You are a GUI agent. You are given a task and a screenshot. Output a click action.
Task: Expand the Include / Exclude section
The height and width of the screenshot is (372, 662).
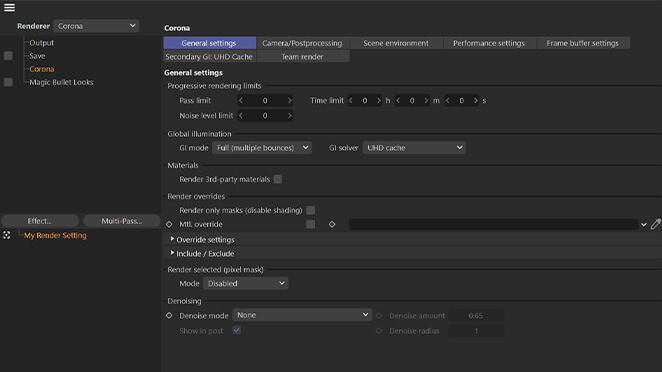coord(172,253)
